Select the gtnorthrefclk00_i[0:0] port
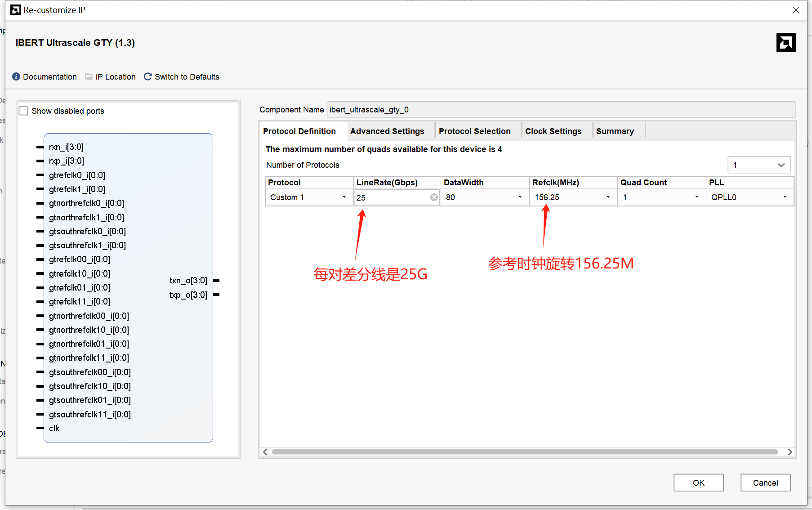The width and height of the screenshot is (812, 510). click(x=89, y=316)
